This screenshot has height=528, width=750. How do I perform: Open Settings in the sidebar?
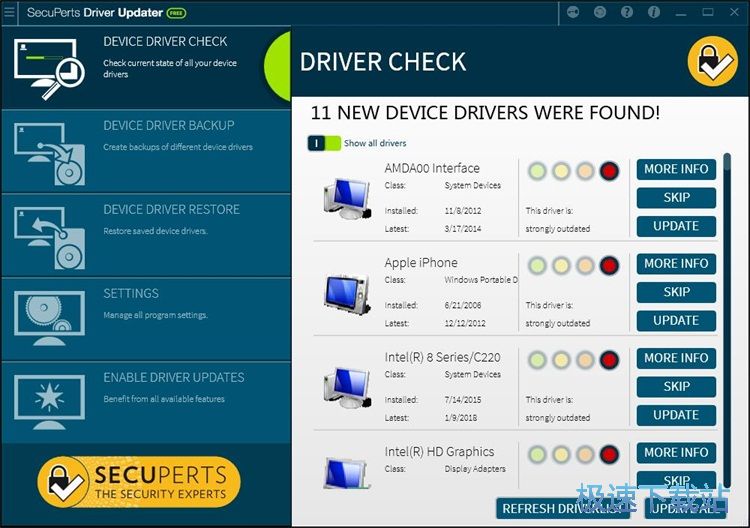click(145, 316)
